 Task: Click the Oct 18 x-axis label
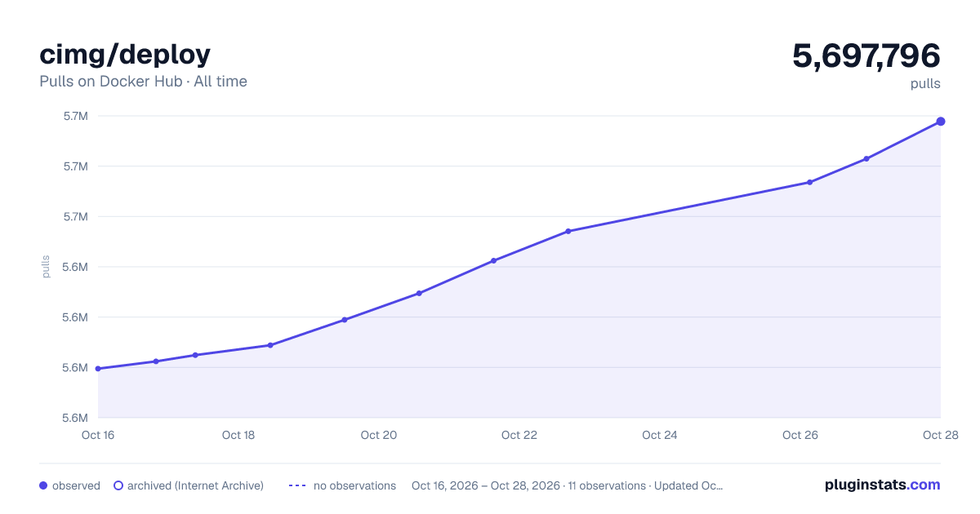tap(238, 435)
